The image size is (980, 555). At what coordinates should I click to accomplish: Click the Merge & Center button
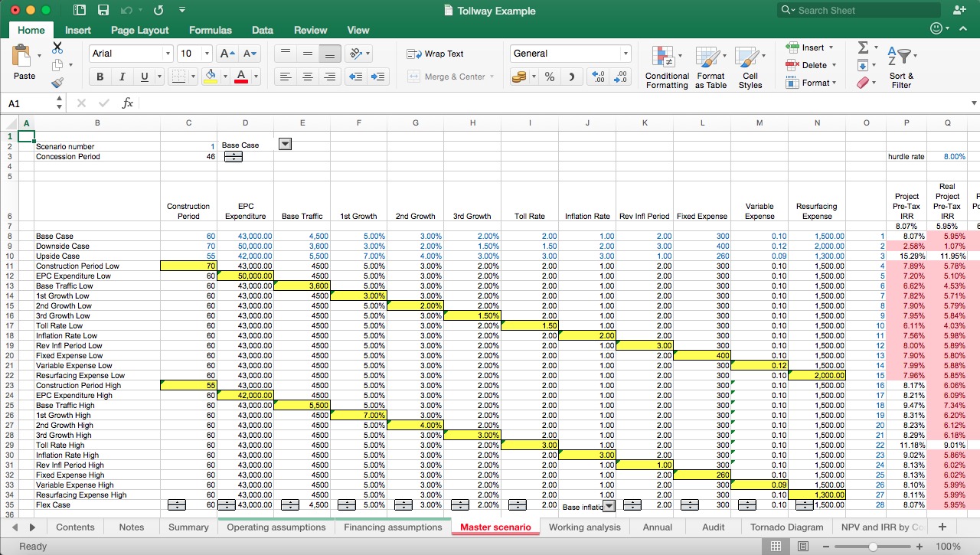[450, 77]
